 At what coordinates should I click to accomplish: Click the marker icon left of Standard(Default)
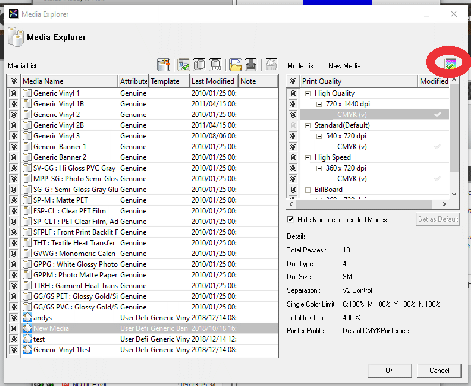coord(293,125)
